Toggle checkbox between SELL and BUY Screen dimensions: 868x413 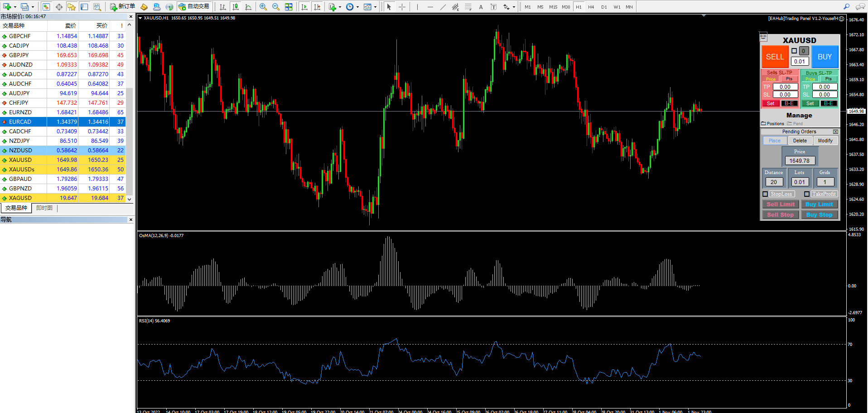coord(794,51)
